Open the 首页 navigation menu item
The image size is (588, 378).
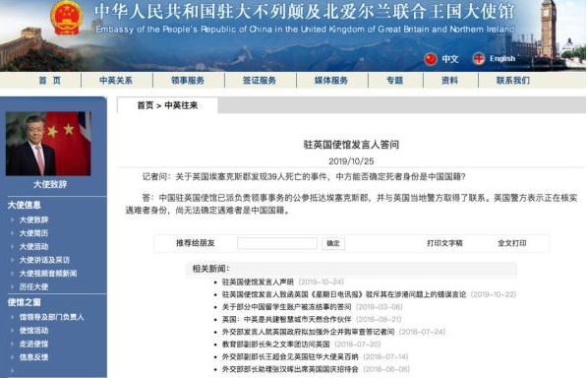[50, 81]
